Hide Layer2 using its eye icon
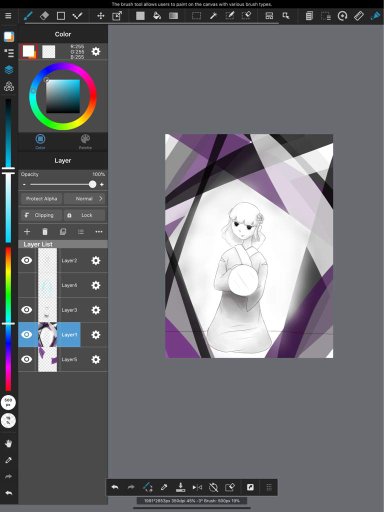The height and width of the screenshot is (512, 384). [27, 260]
